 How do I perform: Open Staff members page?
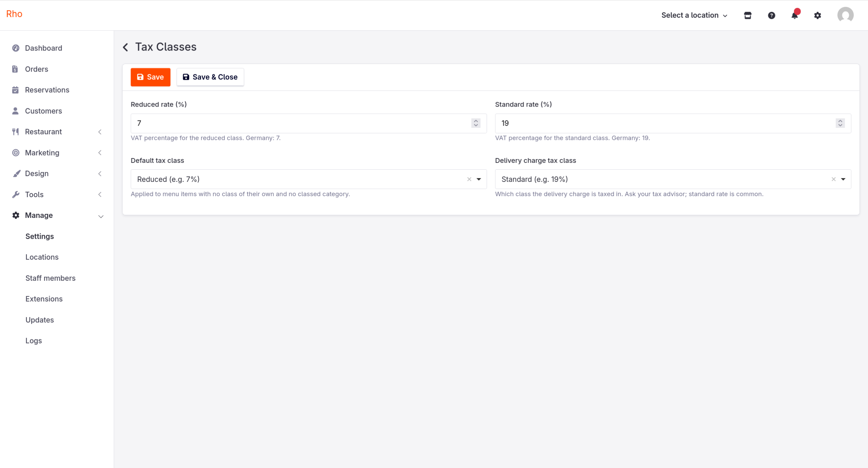coord(51,278)
